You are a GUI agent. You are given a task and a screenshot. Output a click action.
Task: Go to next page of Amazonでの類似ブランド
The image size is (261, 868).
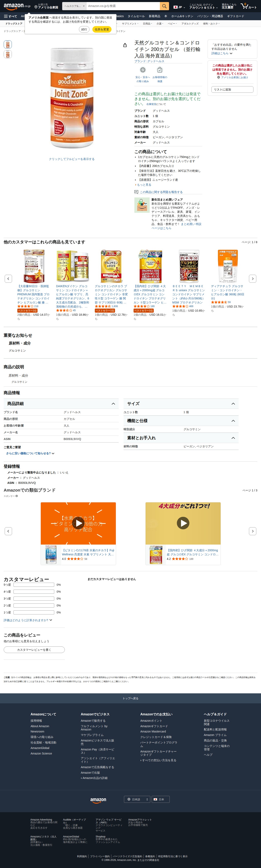[x=253, y=531]
